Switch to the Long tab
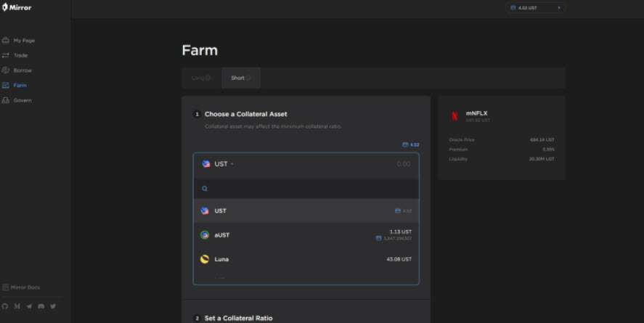 [201, 78]
